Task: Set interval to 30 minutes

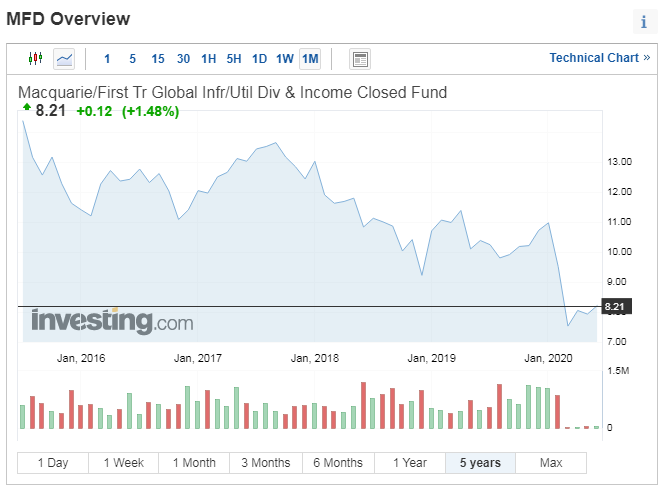Action: [x=183, y=59]
